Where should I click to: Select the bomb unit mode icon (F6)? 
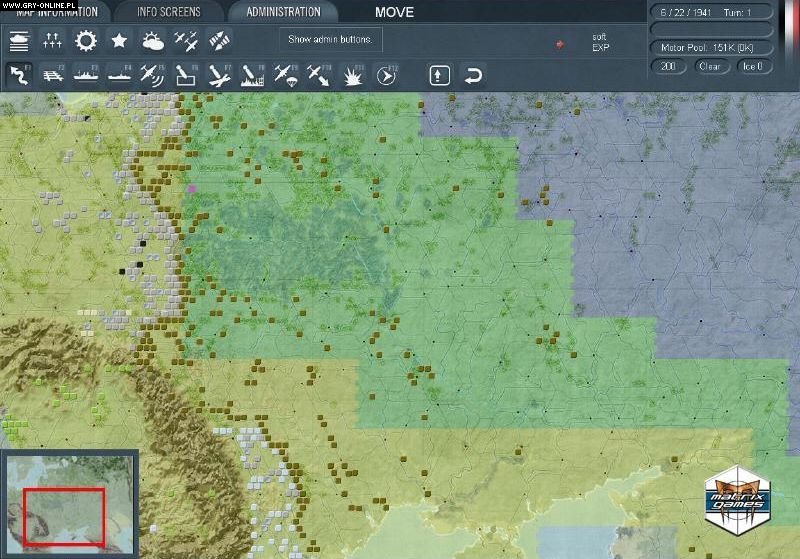(x=186, y=75)
